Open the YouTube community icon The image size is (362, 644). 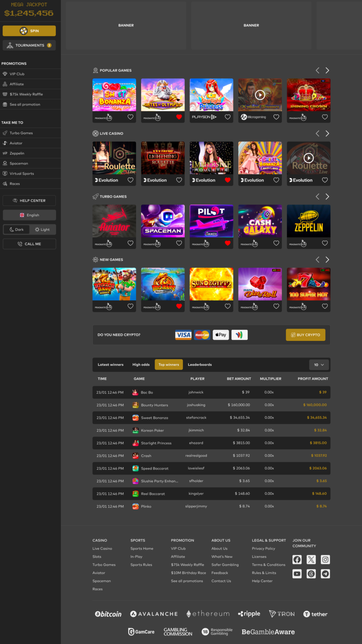point(297,574)
